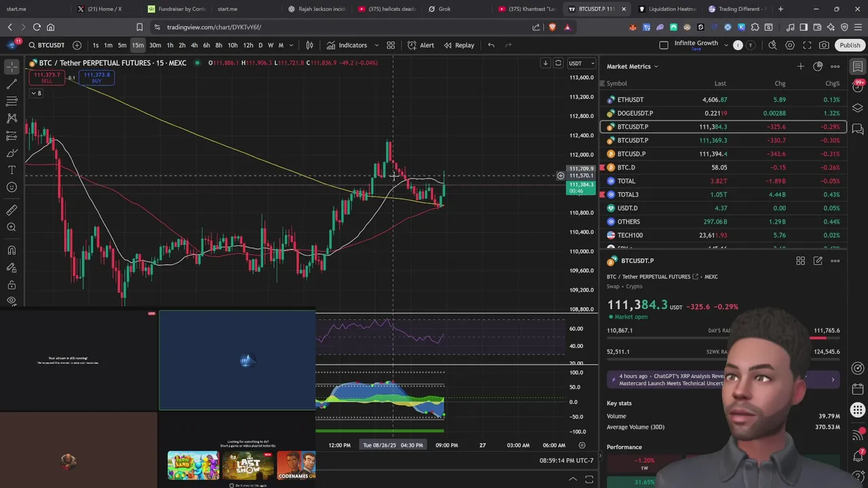Switch to Liquidation Heatmap browser tab
The image size is (868, 488).
pyautogui.click(x=667, y=9)
